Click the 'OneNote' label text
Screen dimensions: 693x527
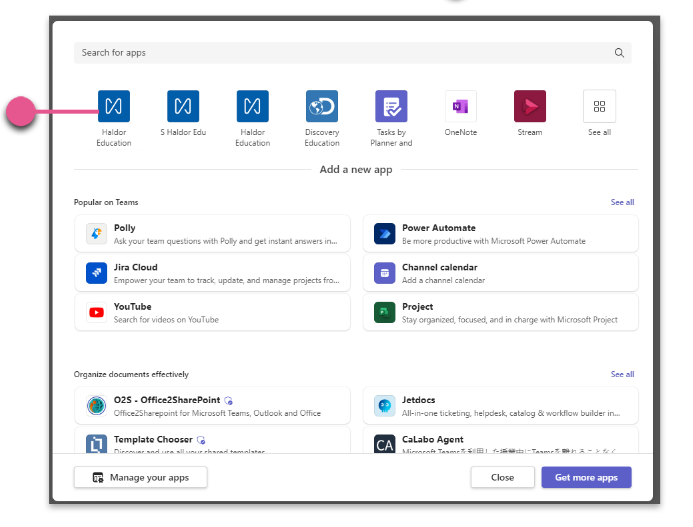pyautogui.click(x=461, y=132)
